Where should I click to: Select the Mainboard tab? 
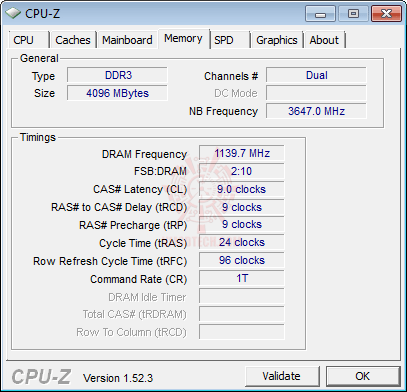click(127, 40)
